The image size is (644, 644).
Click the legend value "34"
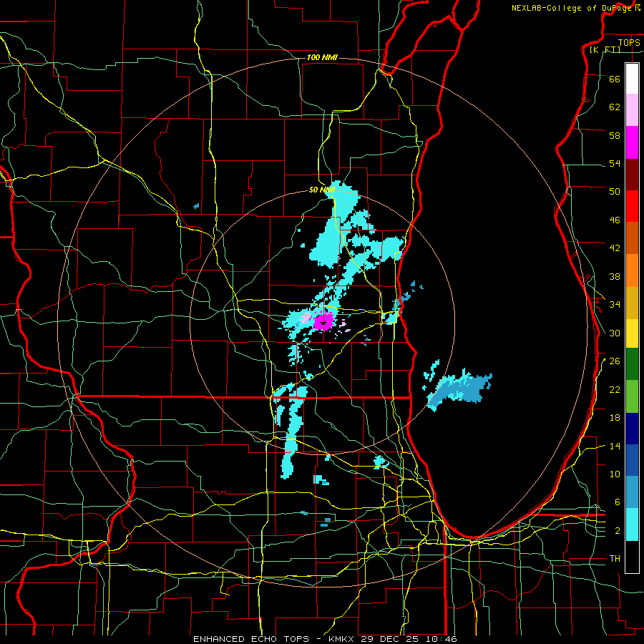coord(615,304)
